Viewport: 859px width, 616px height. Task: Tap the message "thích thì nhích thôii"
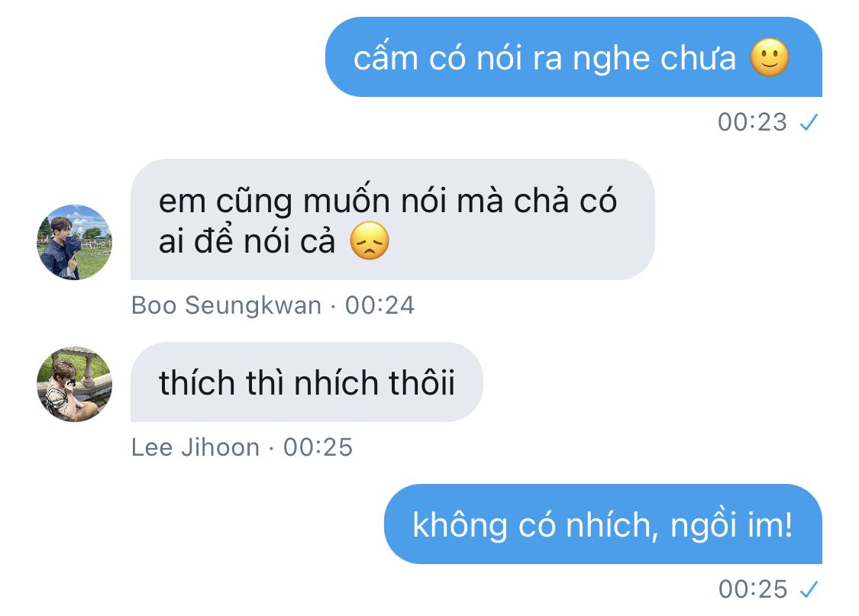coord(306,382)
